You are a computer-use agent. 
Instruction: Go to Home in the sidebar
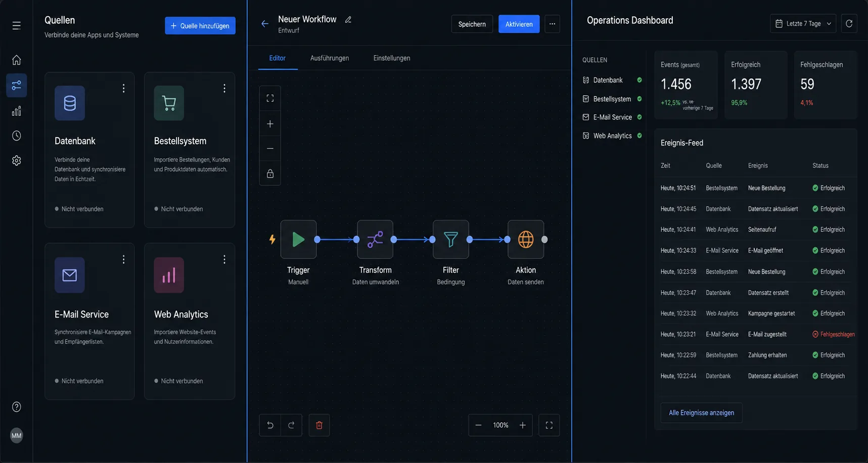(x=16, y=60)
